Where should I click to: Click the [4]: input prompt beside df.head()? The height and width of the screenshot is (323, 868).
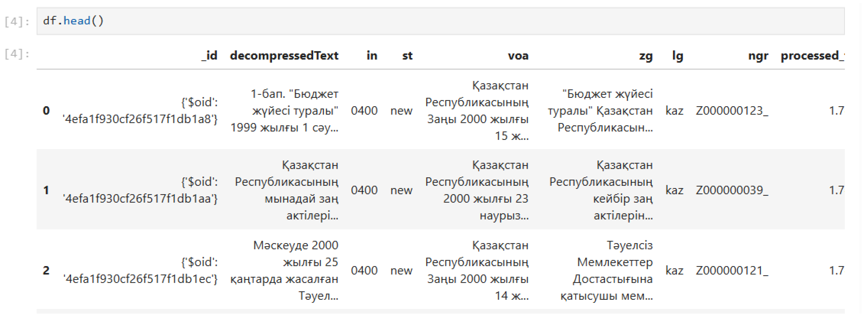[17, 22]
